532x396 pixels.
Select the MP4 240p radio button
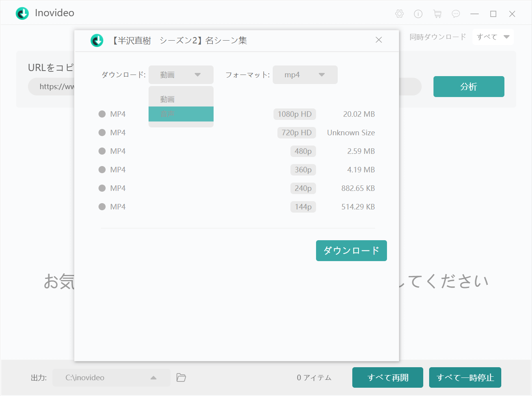pos(102,188)
